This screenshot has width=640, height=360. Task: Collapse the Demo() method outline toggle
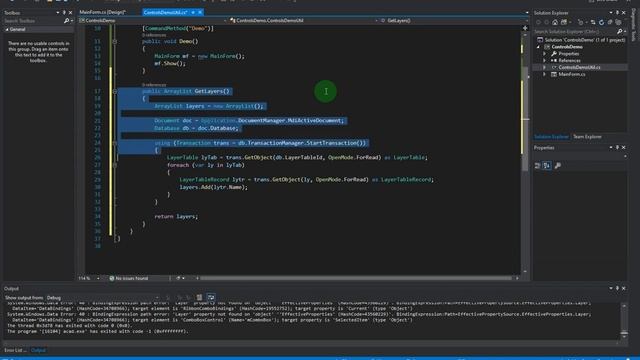pos(115,41)
